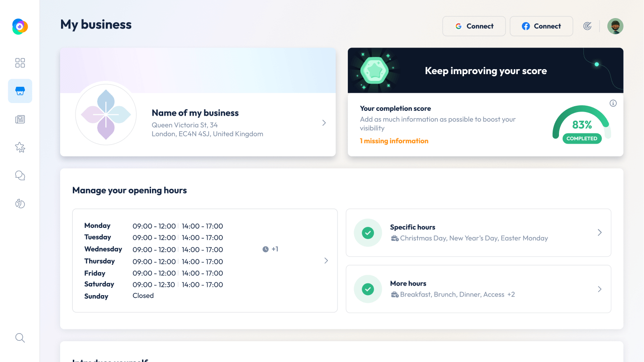Select the Tuesday hours row
The width and height of the screenshot is (644, 362).
[x=153, y=238]
